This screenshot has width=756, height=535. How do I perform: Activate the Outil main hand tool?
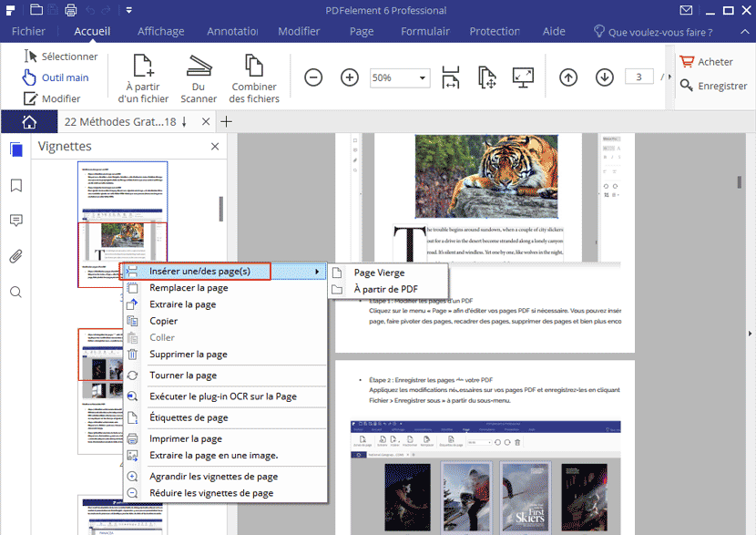56,77
